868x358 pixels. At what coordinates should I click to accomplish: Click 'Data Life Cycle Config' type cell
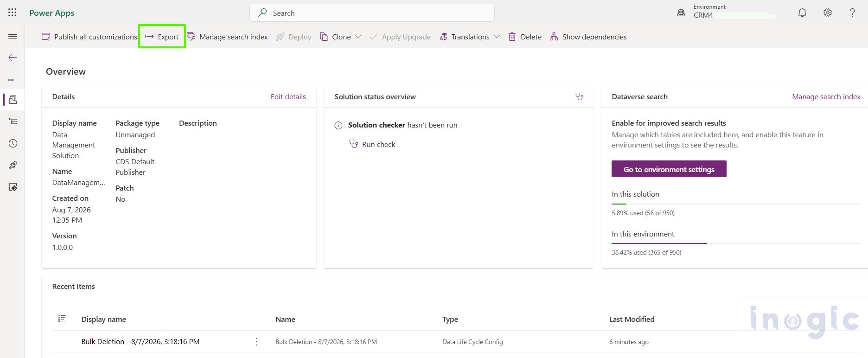point(472,342)
